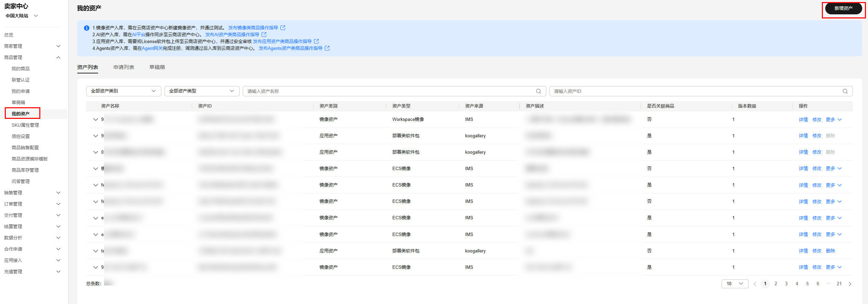Jump to page 21 in pagination

[839, 284]
